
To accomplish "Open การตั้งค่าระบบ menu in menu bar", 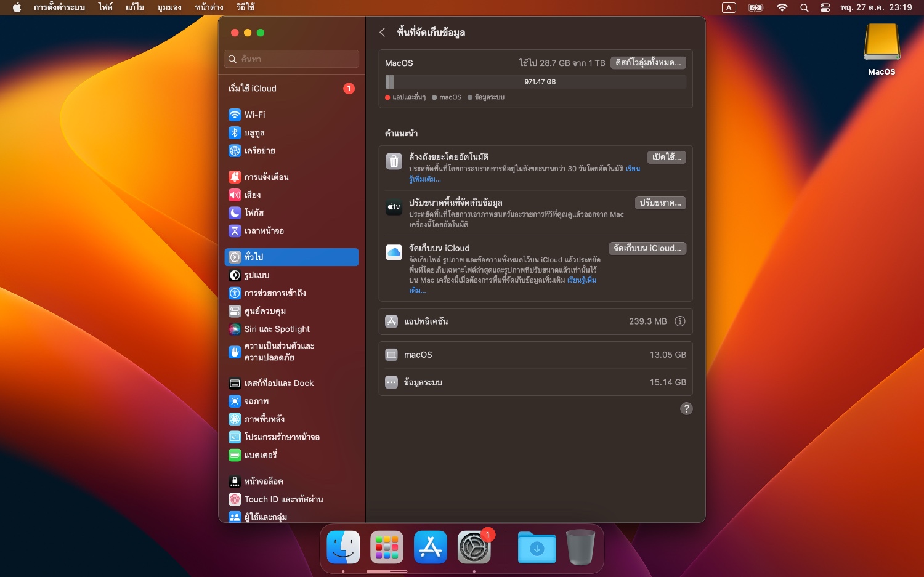I will pyautogui.click(x=59, y=7).
